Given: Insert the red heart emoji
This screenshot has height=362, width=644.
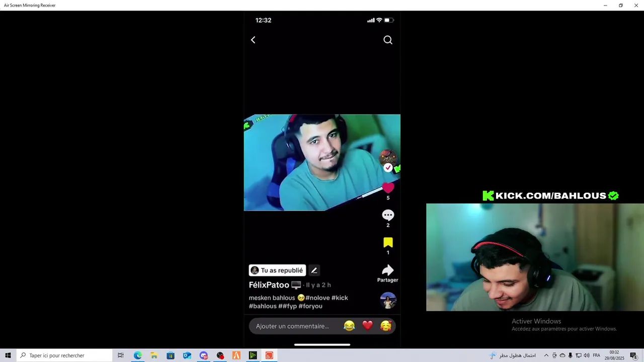Looking at the screenshot, I should (x=368, y=326).
